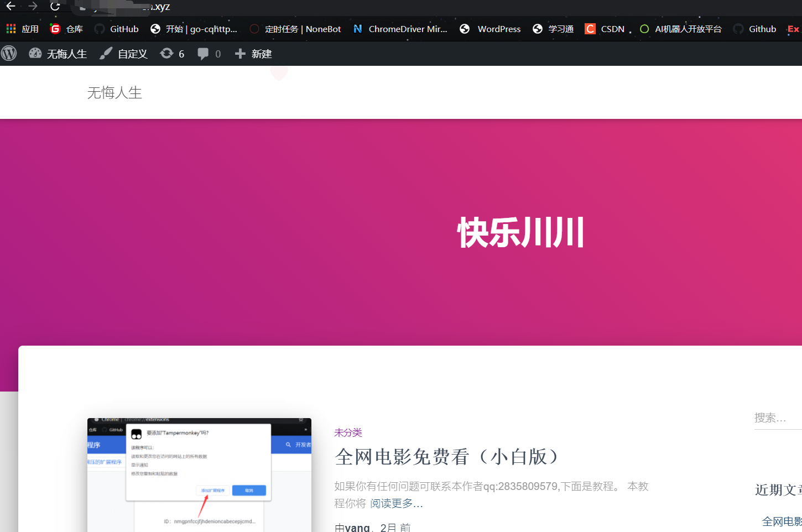The width and height of the screenshot is (802, 532).
Task: Open the Github bookmark at far right
Action: tap(754, 29)
